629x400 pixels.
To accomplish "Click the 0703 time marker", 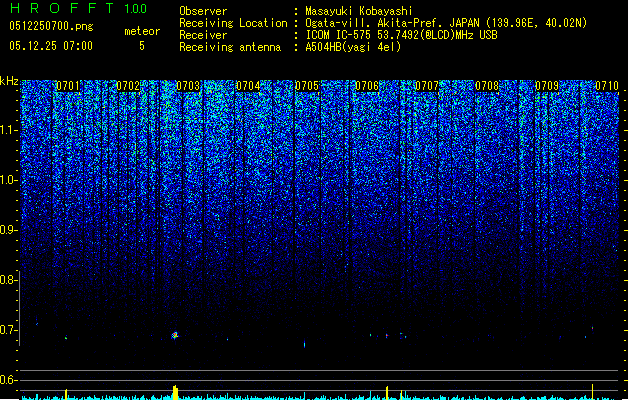I will click(188, 86).
